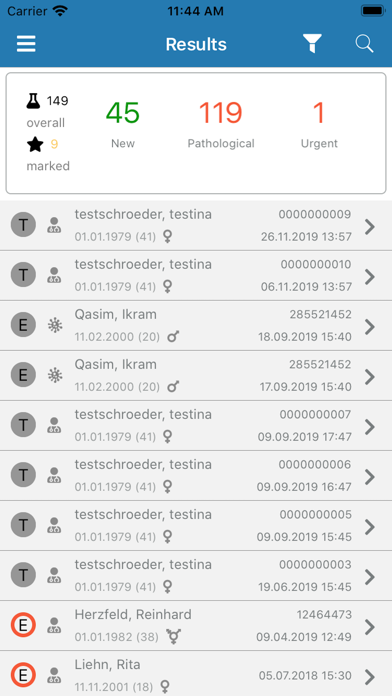Filter by 45 New results

[x=123, y=124]
